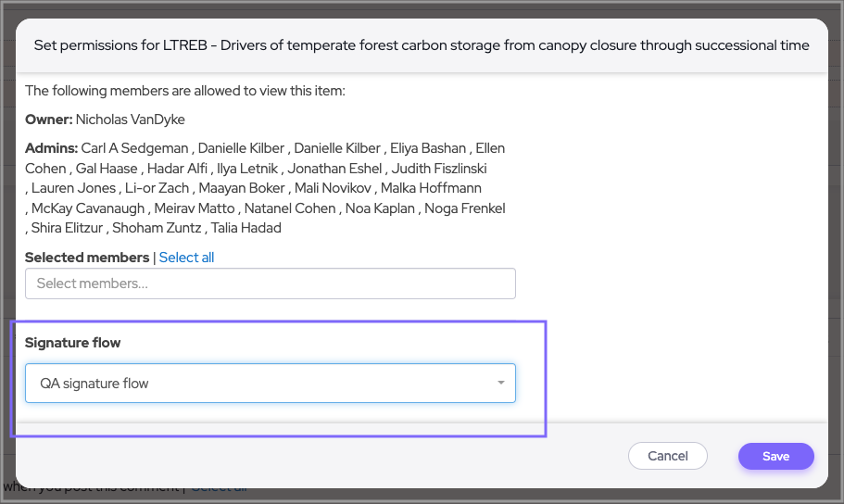Click admin name Judith Fiszlinski

pyautogui.click(x=439, y=169)
